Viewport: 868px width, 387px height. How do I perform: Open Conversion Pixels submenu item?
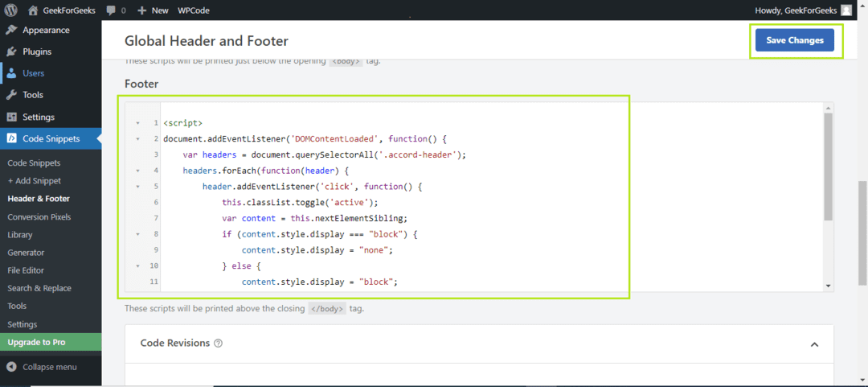(x=39, y=216)
